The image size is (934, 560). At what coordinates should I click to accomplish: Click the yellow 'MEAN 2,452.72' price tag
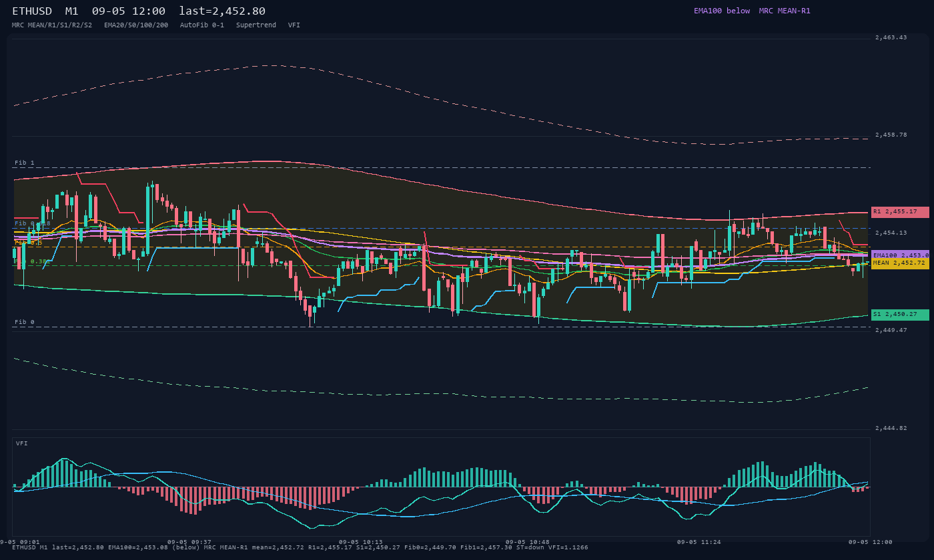coord(900,263)
